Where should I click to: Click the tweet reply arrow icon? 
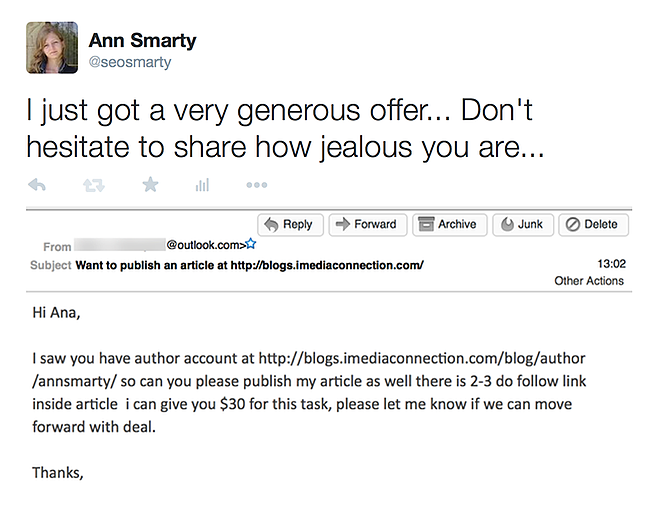click(x=37, y=185)
